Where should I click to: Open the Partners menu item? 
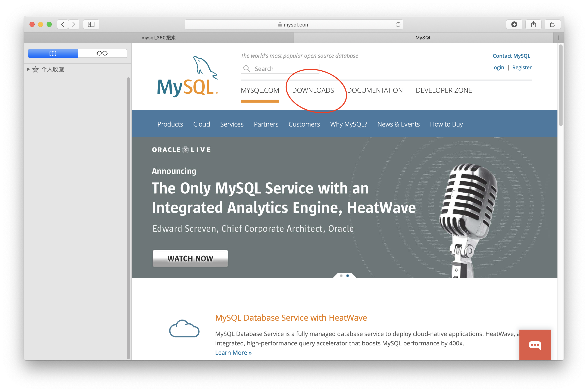(x=266, y=124)
